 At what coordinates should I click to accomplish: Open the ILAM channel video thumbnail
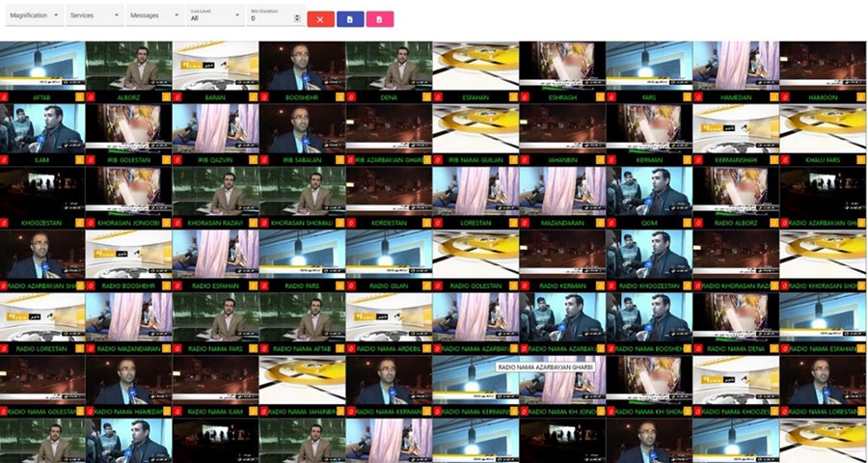pyautogui.click(x=42, y=129)
